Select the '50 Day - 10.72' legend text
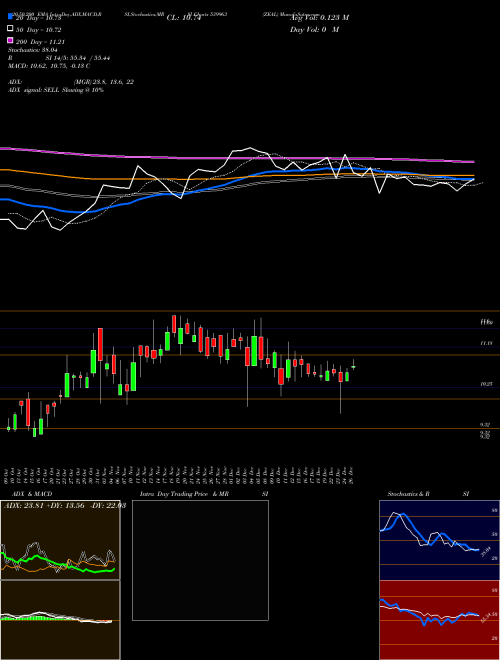Screen dimensions: 500x660 coord(38,30)
